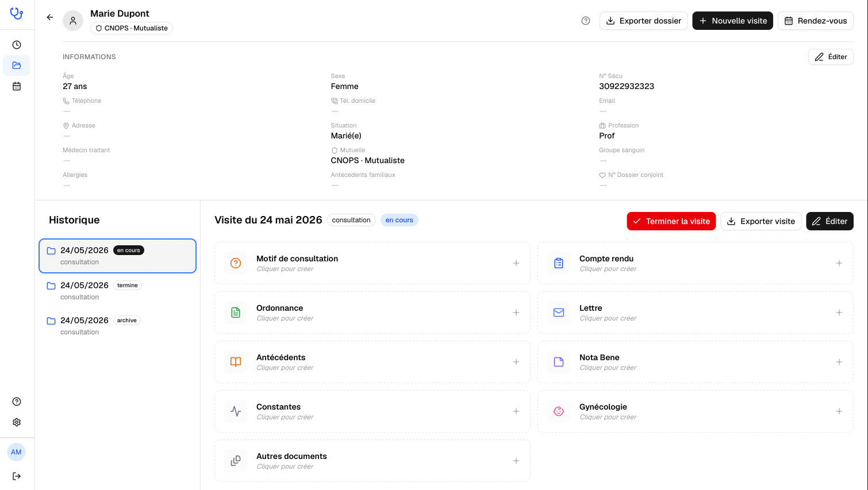Open the settings gear in sidebar

pos(17,422)
